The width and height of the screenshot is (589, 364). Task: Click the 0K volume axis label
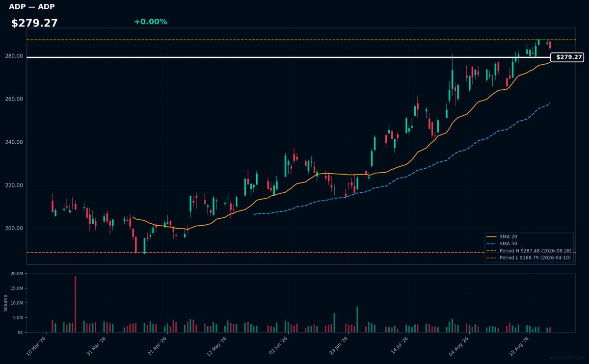(x=20, y=333)
